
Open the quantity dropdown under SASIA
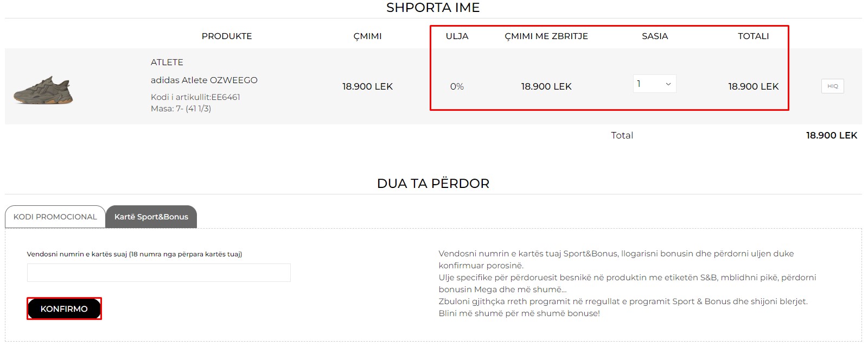tap(655, 84)
